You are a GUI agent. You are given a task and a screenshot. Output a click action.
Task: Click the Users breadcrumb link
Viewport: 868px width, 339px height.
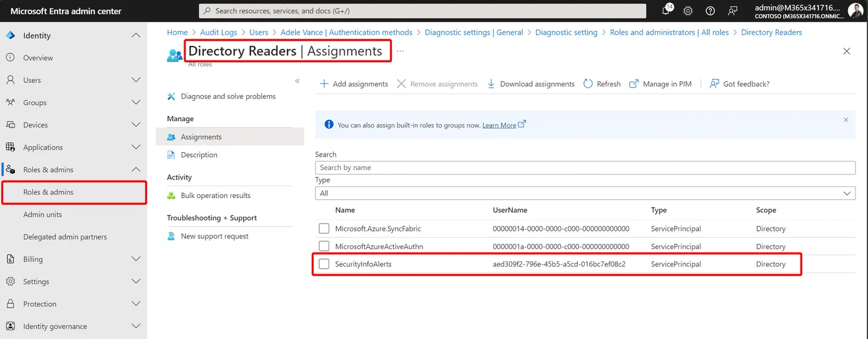259,32
